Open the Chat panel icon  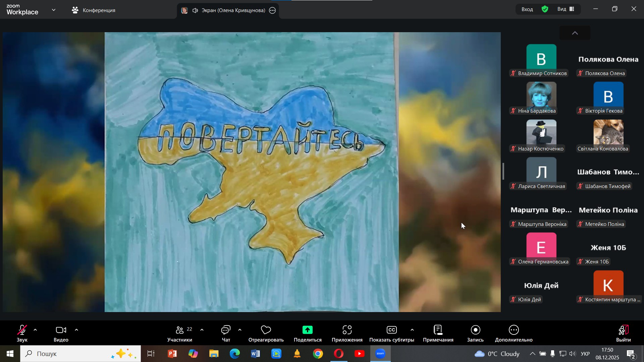coord(226,330)
